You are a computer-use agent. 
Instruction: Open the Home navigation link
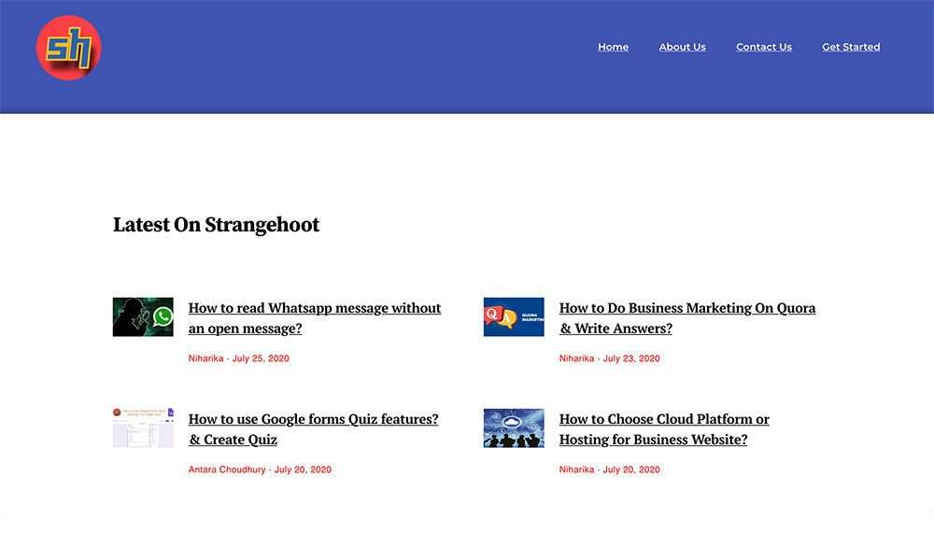[x=613, y=47]
